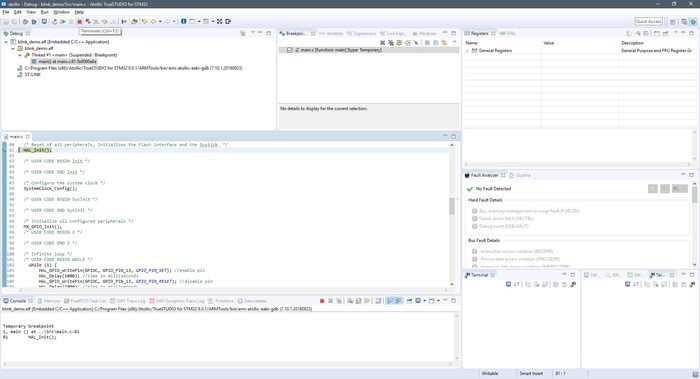Click the Build project icon in toolbar
Viewport: 700px width, 379px height.
point(25,21)
